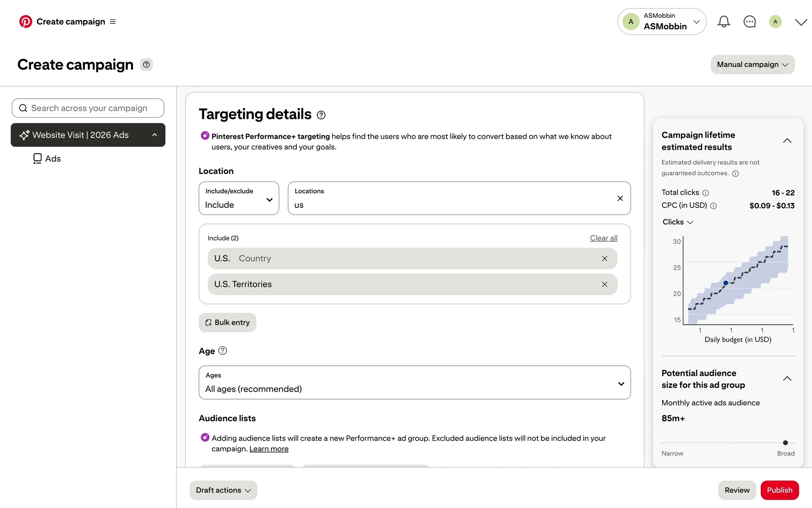Click the Clear all link

pos(604,238)
